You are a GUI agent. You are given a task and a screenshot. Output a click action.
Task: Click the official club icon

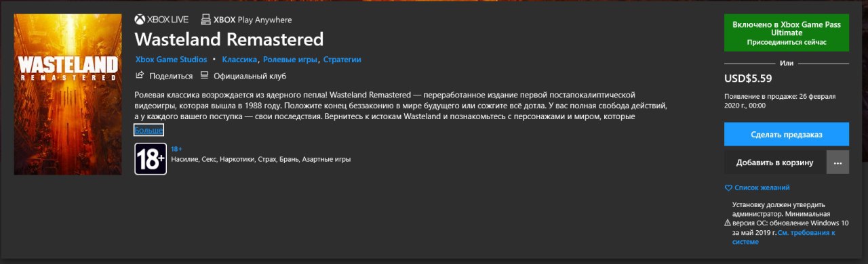click(x=204, y=75)
